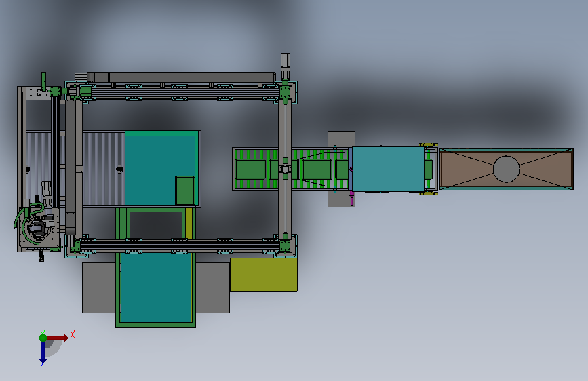Select the light blue cover on the conveyor
588x381 pixels.
(388, 169)
